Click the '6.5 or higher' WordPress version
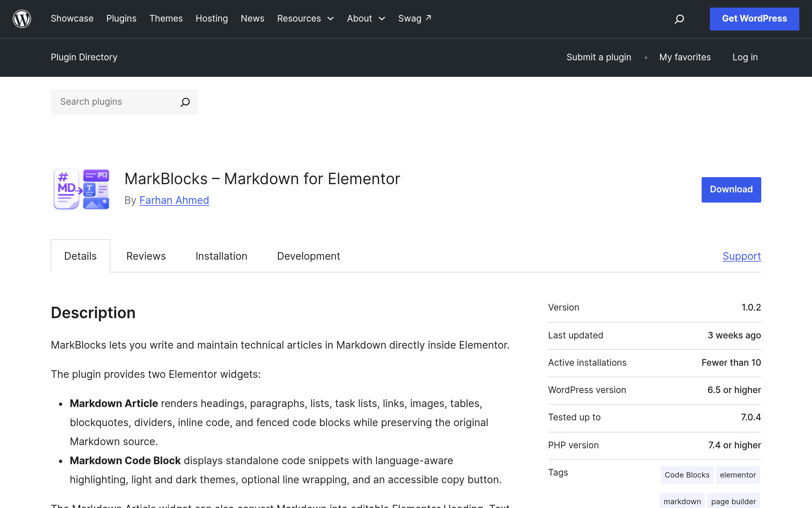This screenshot has width=812, height=508. (x=734, y=390)
